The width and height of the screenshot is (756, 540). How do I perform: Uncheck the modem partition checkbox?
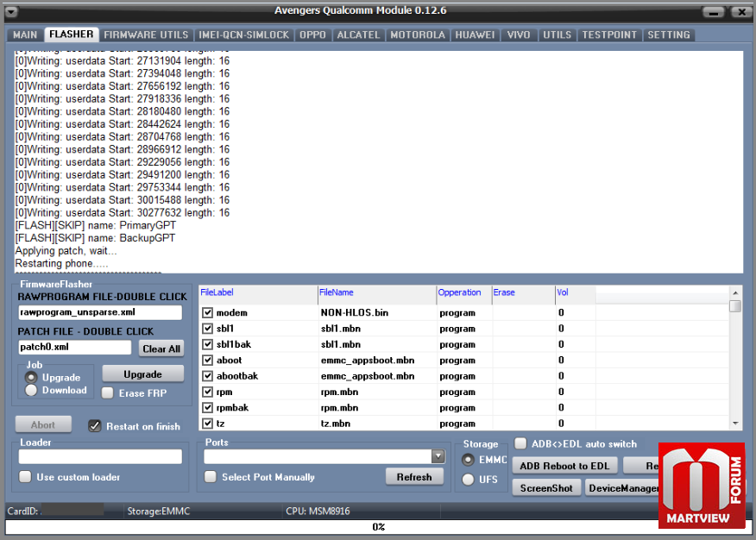(208, 312)
